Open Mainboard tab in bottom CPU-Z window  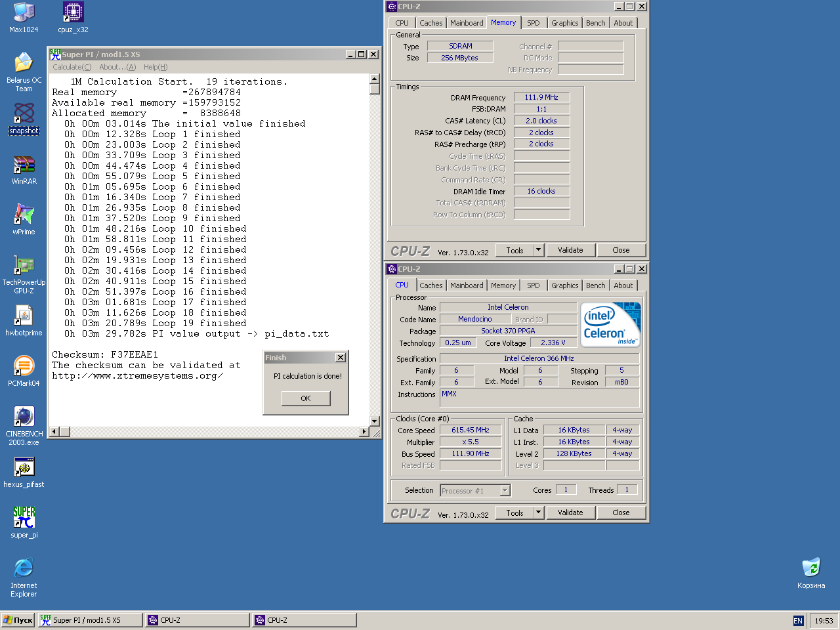(x=467, y=285)
